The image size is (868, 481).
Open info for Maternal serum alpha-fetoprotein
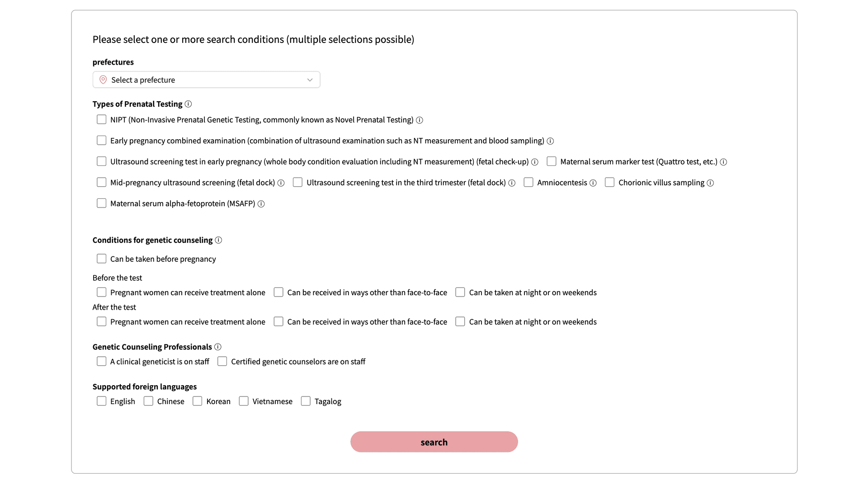261,204
